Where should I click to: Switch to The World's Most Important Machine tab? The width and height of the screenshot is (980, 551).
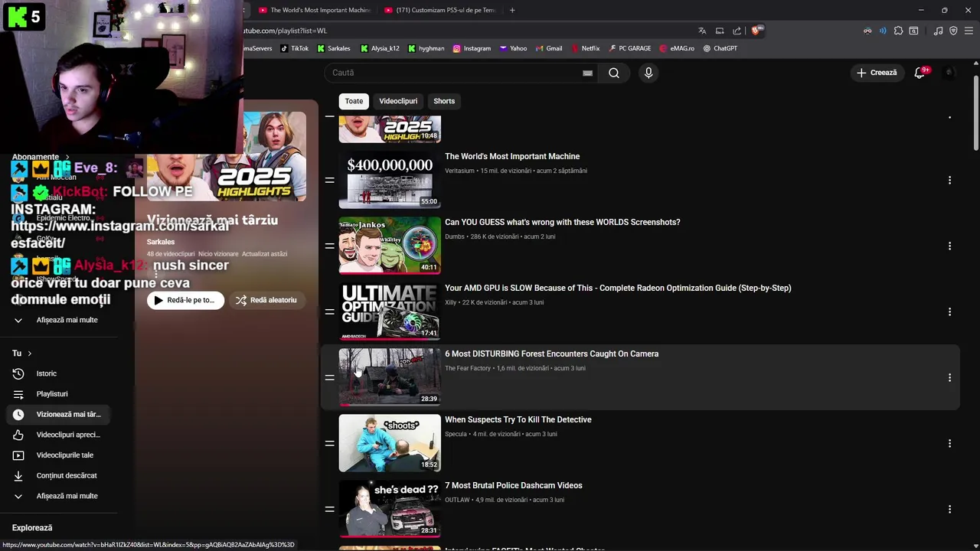point(314,10)
